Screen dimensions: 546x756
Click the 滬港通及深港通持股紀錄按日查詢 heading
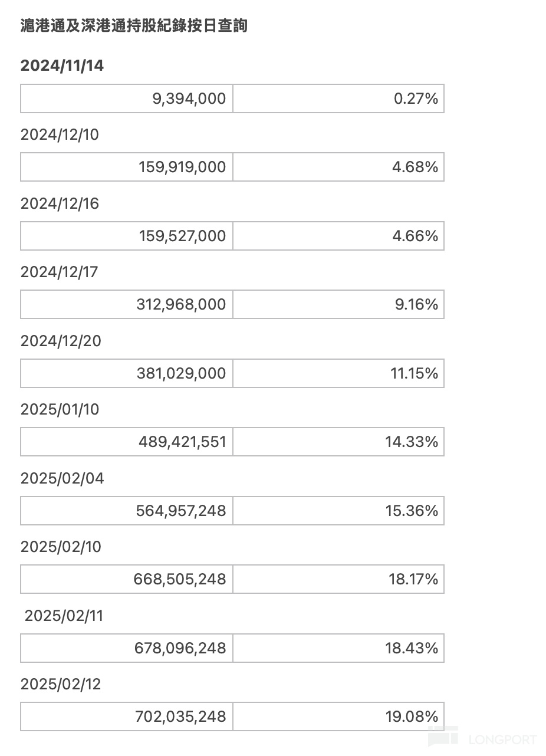[x=134, y=26]
